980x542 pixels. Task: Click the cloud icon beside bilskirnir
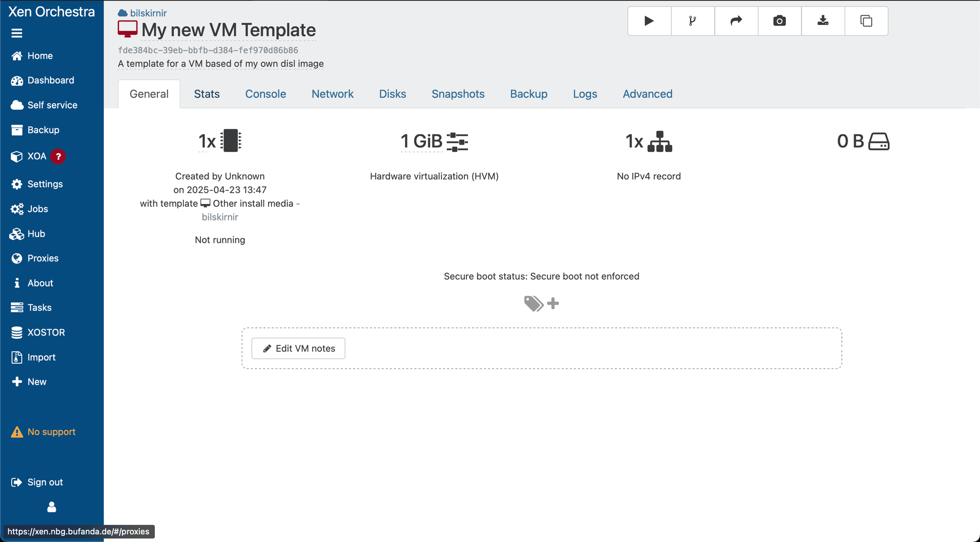click(122, 13)
